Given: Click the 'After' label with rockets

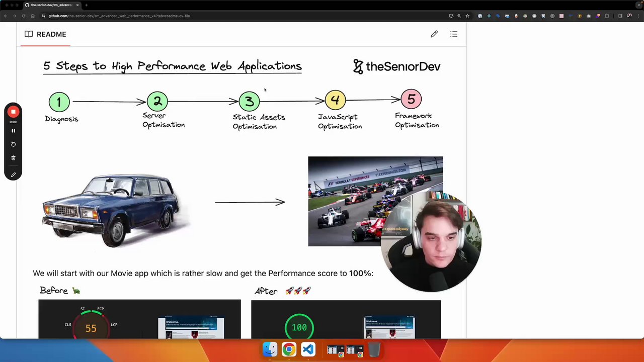Looking at the screenshot, I should [x=282, y=291].
